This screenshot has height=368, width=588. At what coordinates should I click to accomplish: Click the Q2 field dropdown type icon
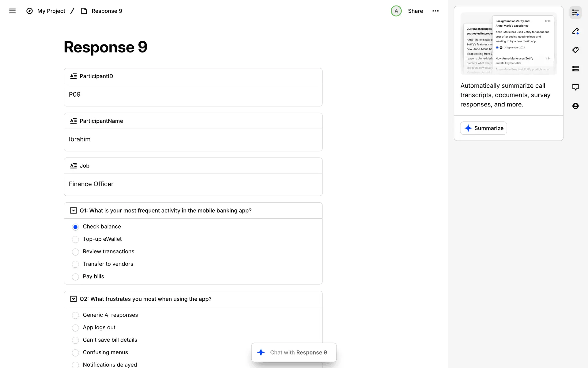coord(73,299)
